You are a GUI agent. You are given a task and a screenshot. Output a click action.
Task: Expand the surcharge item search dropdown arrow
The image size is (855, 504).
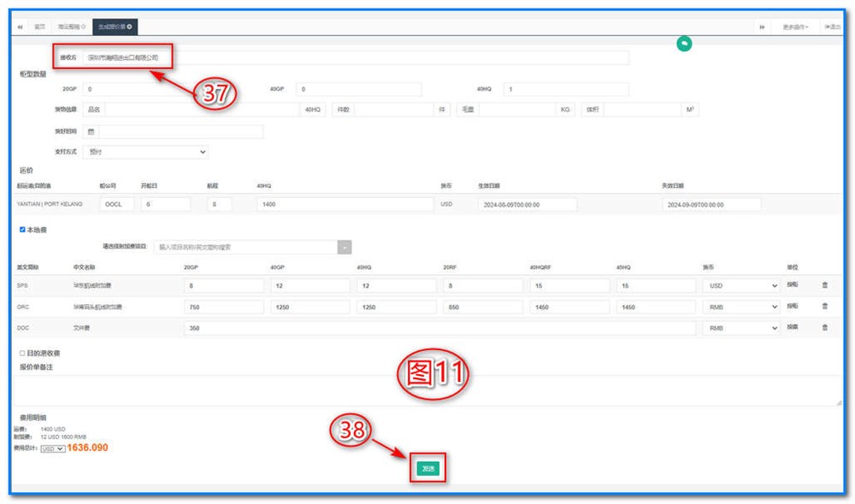point(345,247)
